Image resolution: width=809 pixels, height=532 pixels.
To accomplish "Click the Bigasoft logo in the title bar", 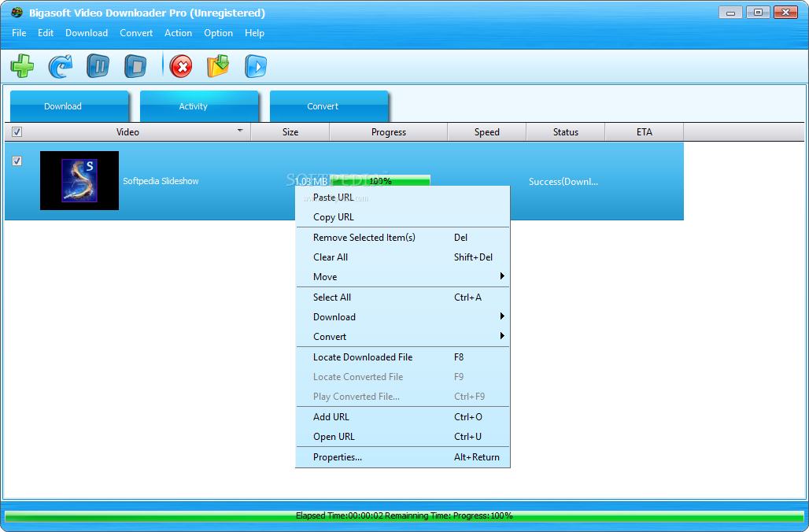I will point(17,13).
